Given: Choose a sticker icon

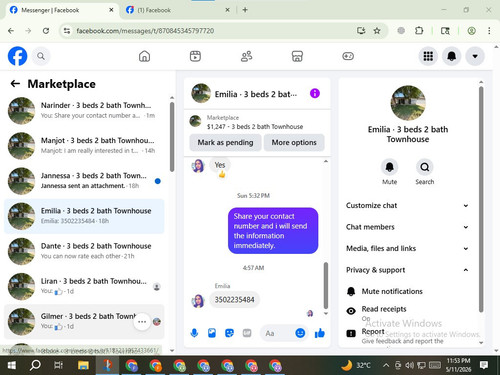Looking at the screenshot, I should coord(229,333).
